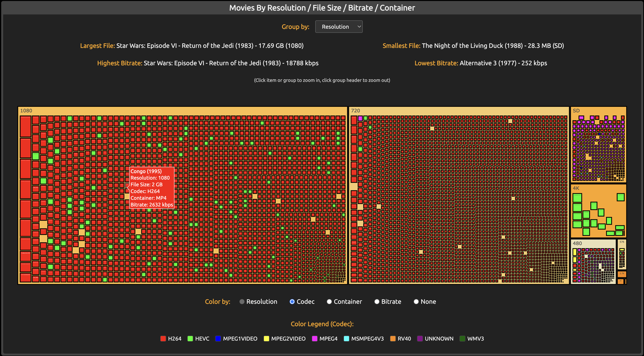
Task: Click the WMV3 dark green legend swatch
Action: coord(462,339)
